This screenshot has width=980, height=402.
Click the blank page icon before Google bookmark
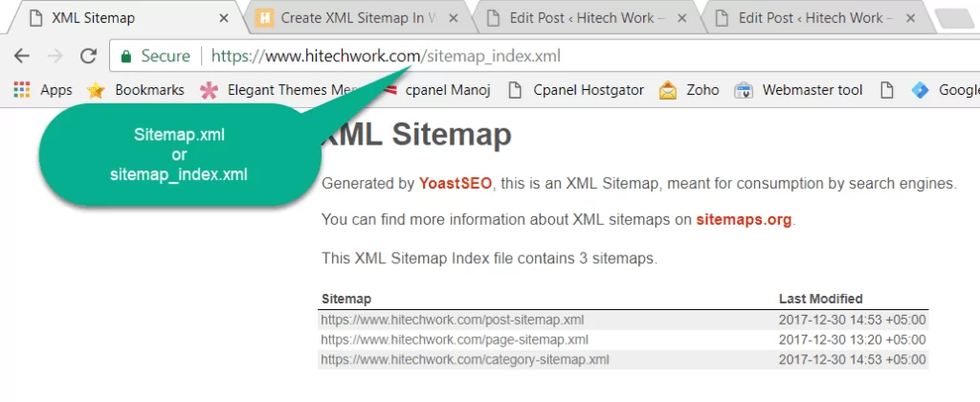(x=886, y=91)
